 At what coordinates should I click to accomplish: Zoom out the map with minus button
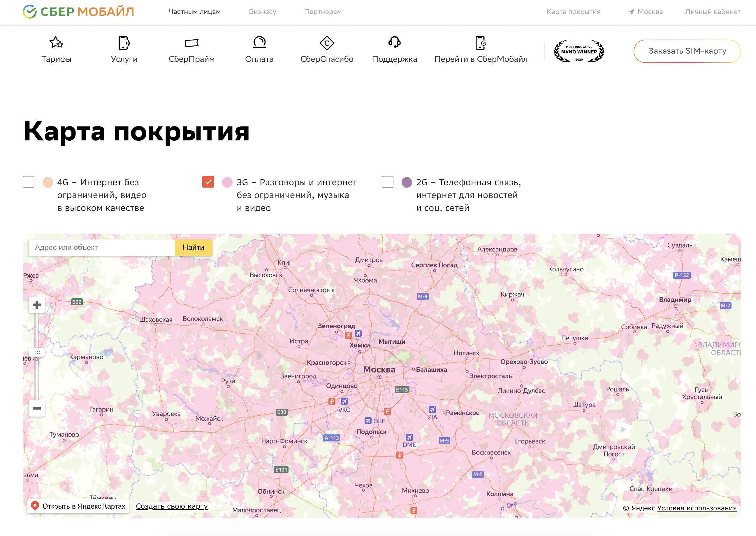tap(37, 408)
